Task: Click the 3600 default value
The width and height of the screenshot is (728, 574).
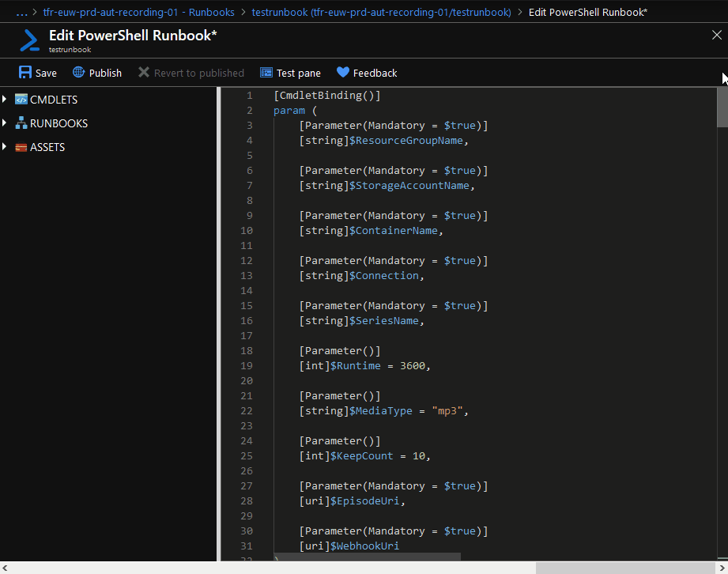Action: [x=413, y=366]
